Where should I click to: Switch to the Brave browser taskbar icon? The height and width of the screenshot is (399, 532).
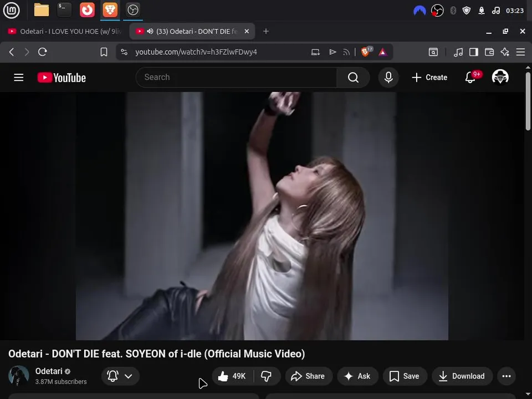[110, 10]
